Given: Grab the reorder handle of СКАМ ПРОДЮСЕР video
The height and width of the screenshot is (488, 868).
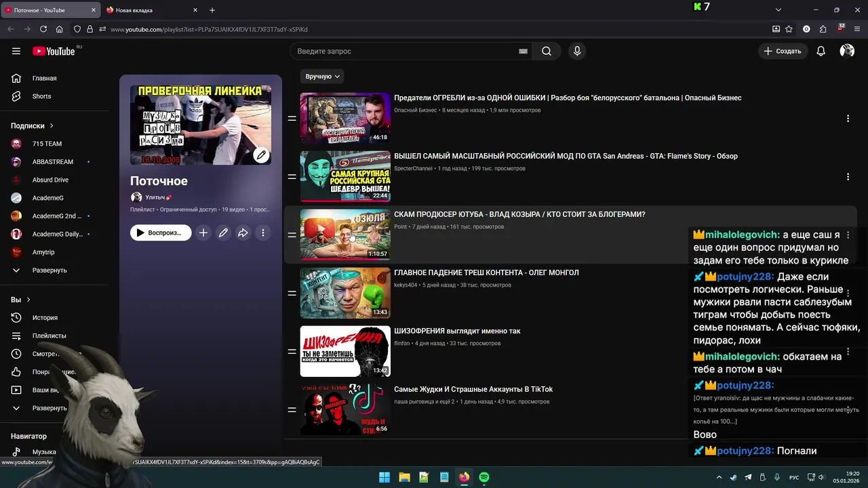Looking at the screenshot, I should tap(292, 235).
